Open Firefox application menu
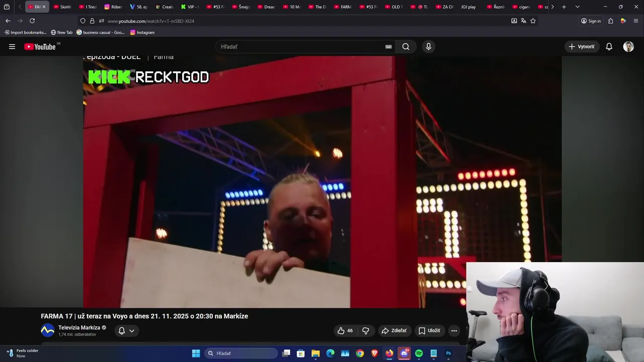This screenshot has height=362, width=644. point(636,21)
